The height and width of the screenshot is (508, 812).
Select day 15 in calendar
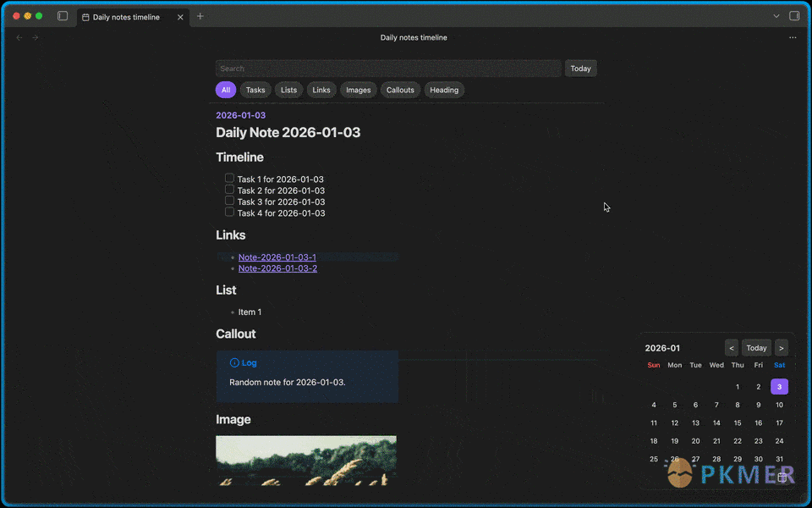738,423
